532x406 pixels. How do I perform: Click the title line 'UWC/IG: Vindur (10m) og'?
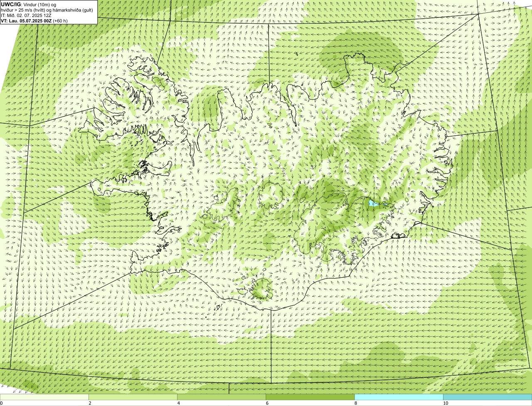point(29,4)
